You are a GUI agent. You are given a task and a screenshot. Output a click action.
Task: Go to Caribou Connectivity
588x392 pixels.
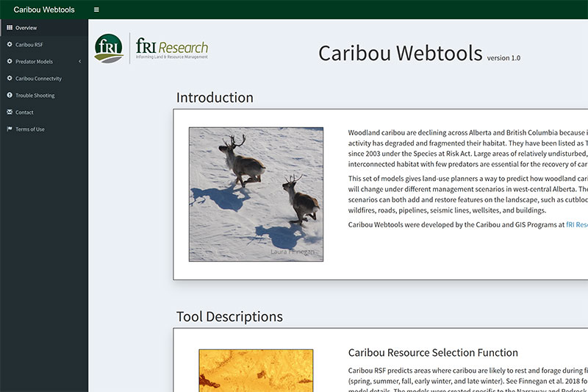pyautogui.click(x=44, y=79)
